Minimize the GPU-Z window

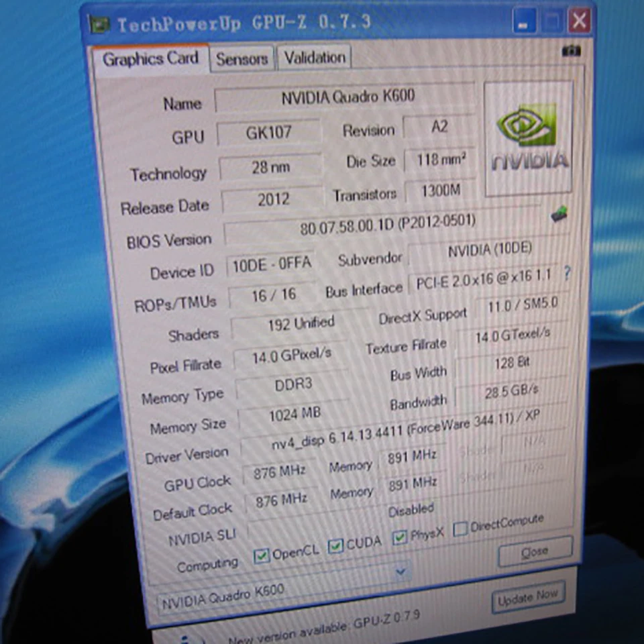524,21
